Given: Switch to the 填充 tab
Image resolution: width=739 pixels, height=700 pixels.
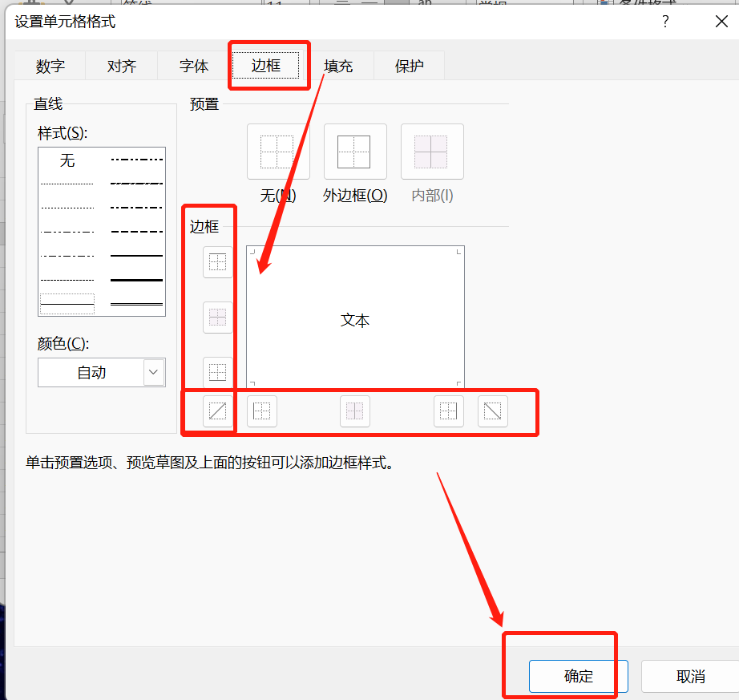Looking at the screenshot, I should (338, 66).
